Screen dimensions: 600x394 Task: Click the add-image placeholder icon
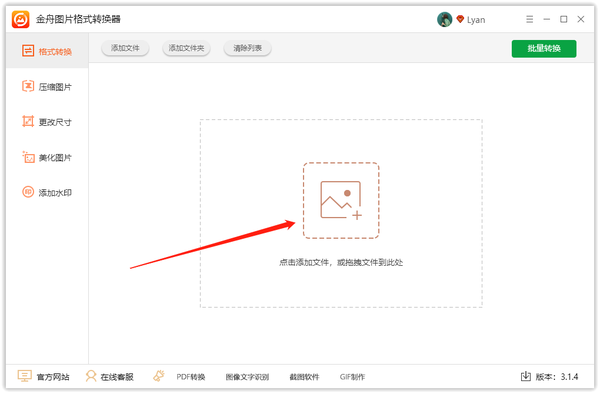pos(341,200)
